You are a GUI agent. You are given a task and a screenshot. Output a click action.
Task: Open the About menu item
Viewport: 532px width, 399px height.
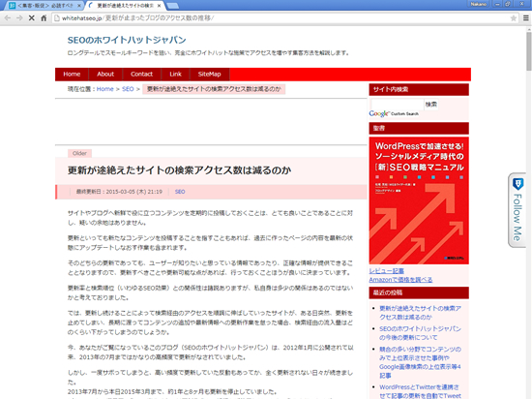click(105, 74)
